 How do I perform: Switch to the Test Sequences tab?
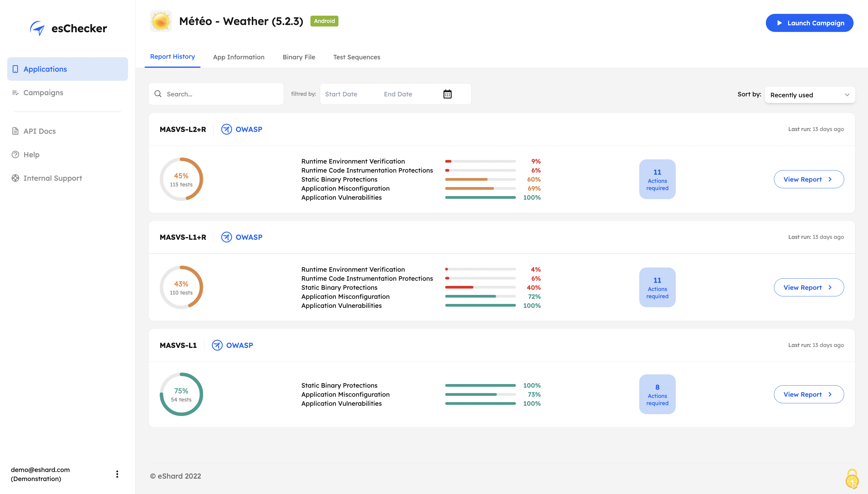[x=357, y=57]
